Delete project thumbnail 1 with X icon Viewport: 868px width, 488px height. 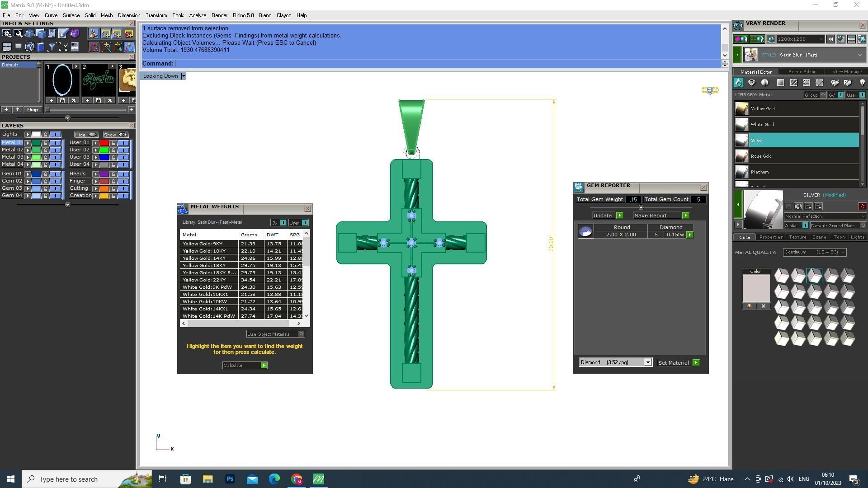pyautogui.click(x=74, y=100)
